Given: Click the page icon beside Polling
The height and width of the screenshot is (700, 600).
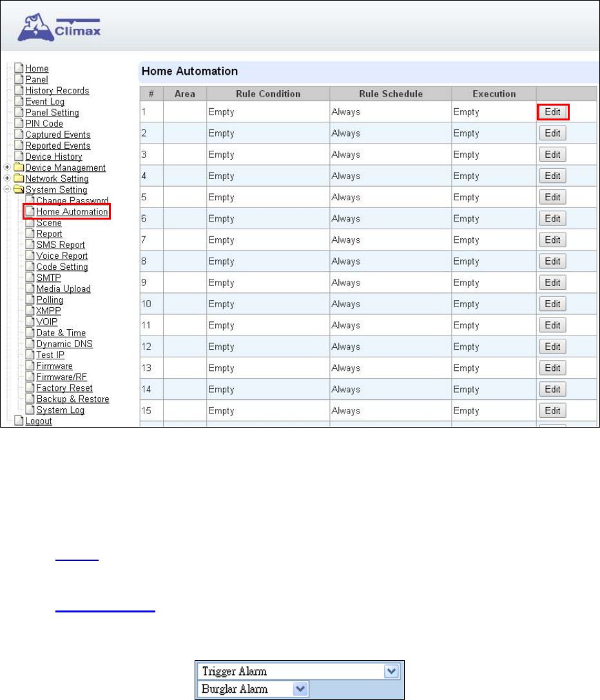Looking at the screenshot, I should [x=30, y=299].
